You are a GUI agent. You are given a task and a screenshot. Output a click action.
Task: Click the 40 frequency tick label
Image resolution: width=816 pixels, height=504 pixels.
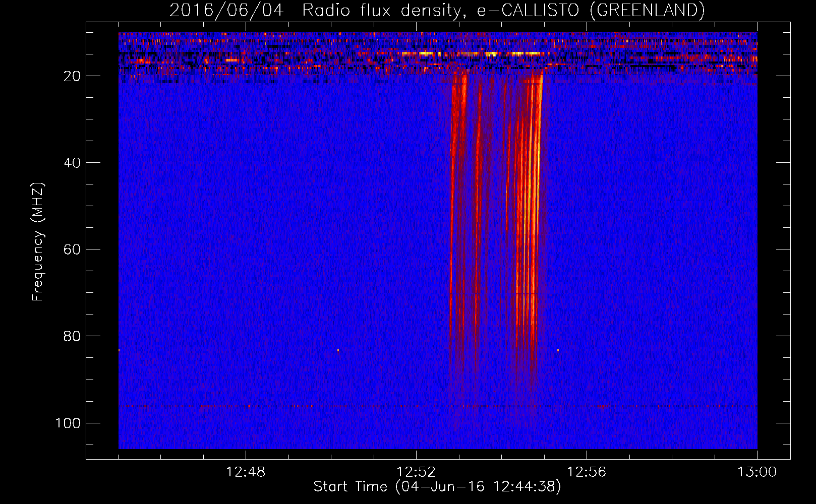pos(72,163)
